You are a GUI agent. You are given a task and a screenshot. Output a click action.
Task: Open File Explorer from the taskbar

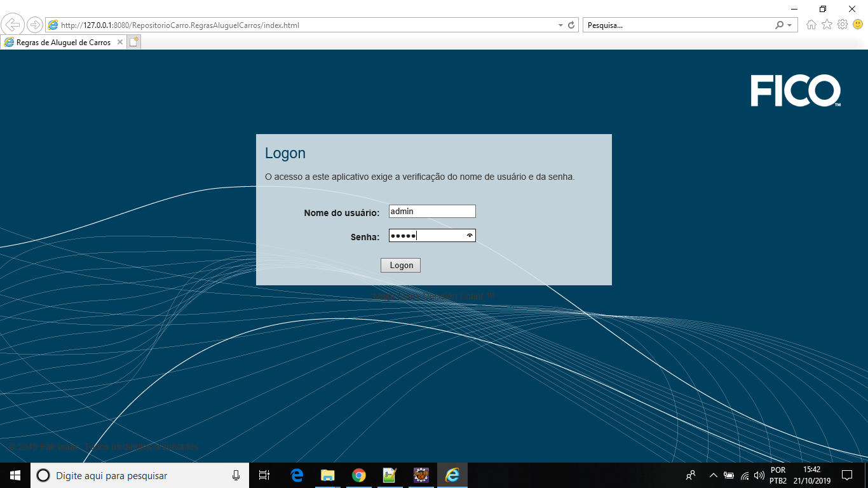tap(327, 475)
